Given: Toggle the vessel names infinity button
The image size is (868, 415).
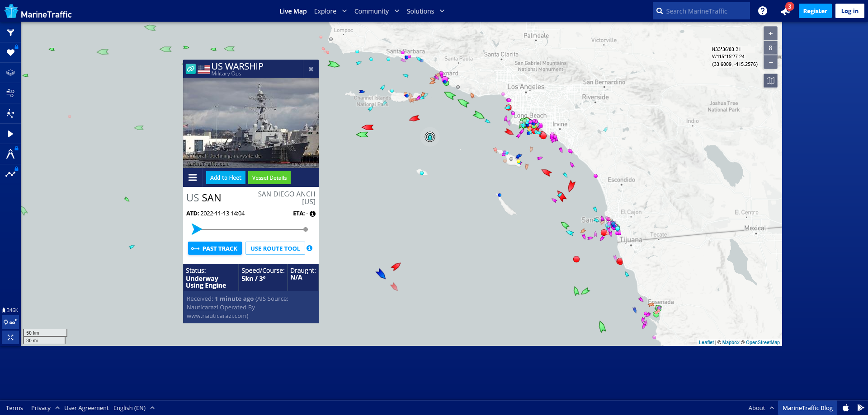Looking at the screenshot, I should [x=10, y=322].
